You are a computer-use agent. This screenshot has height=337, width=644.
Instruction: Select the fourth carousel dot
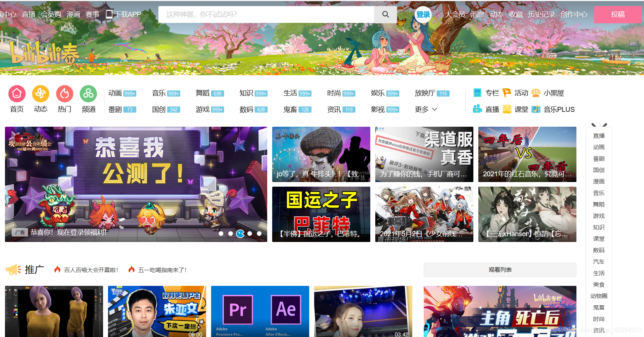(250, 234)
